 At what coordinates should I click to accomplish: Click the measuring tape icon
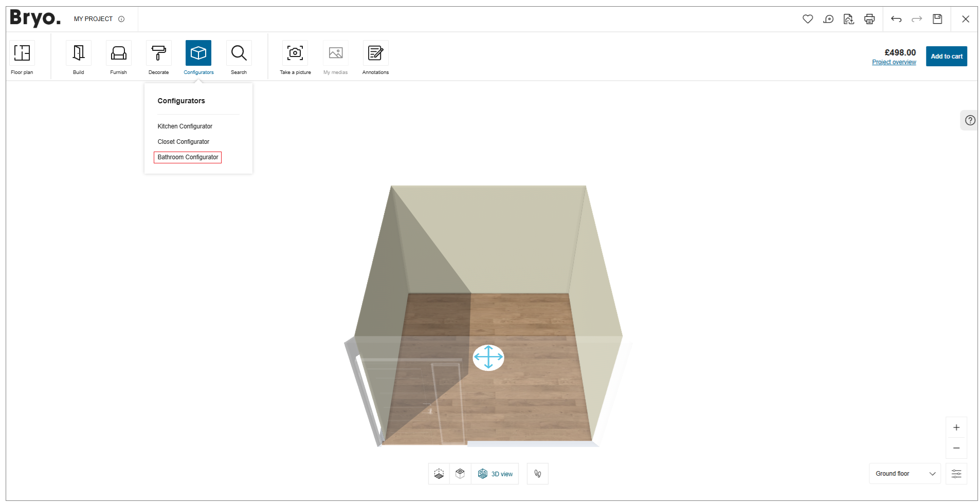[x=828, y=19]
